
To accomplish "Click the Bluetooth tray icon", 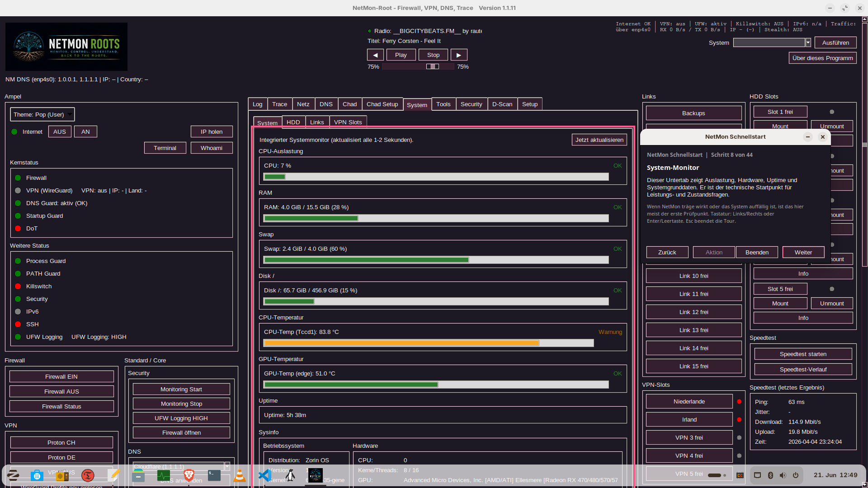I will coord(770,475).
